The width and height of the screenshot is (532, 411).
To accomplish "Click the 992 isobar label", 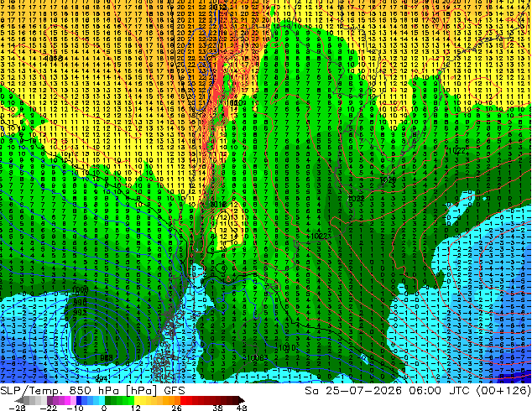I will (x=80, y=312).
